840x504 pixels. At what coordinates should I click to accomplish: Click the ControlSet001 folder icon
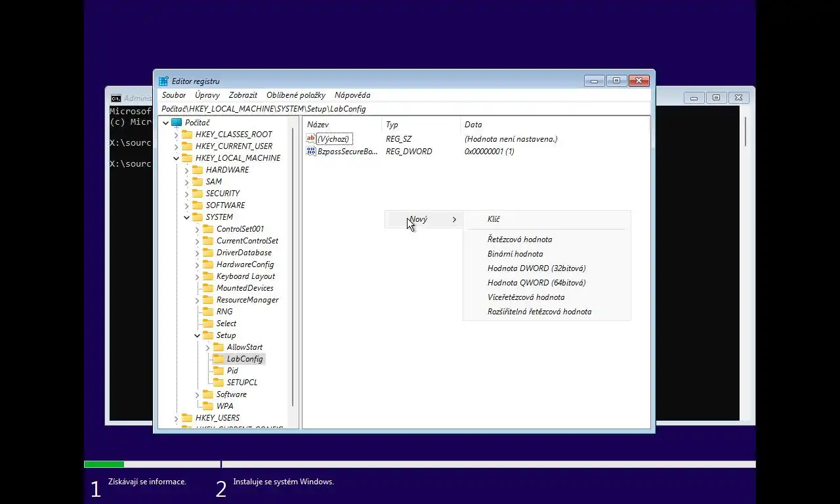click(208, 229)
